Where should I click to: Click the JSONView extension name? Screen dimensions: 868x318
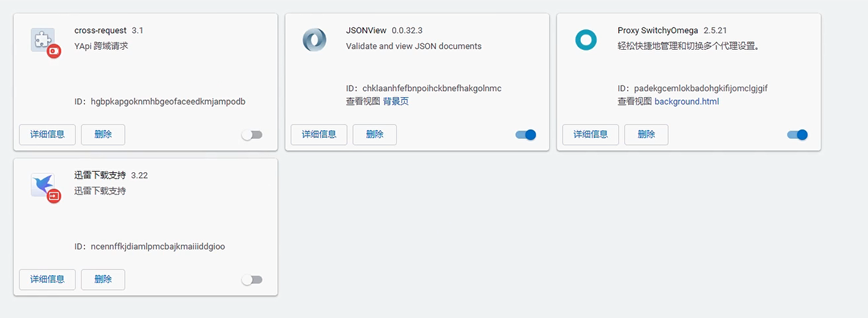(x=366, y=30)
